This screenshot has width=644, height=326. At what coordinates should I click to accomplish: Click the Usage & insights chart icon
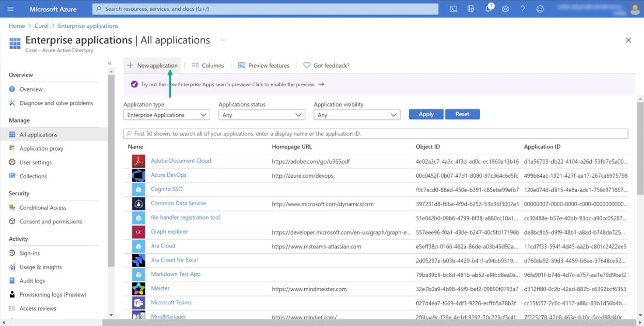click(12, 267)
